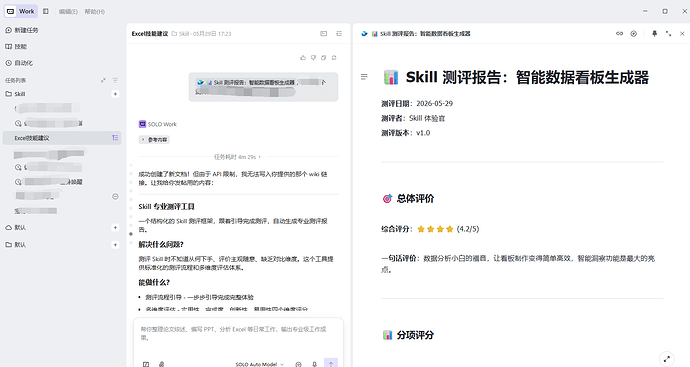Open the 技能 section
The width and height of the screenshot is (690, 367).
pyautogui.click(x=16, y=47)
